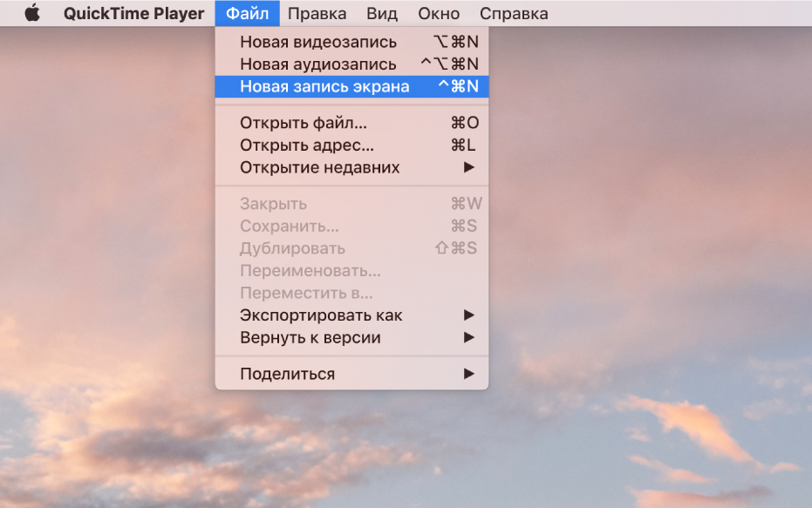Open the QuickTime Player application menu
Image resolution: width=812 pixels, height=508 pixels.
click(133, 13)
